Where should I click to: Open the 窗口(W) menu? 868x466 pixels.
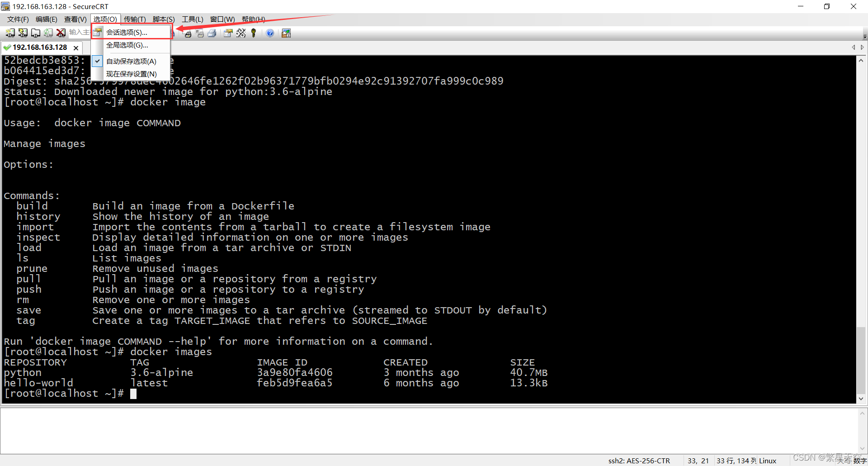click(x=222, y=19)
